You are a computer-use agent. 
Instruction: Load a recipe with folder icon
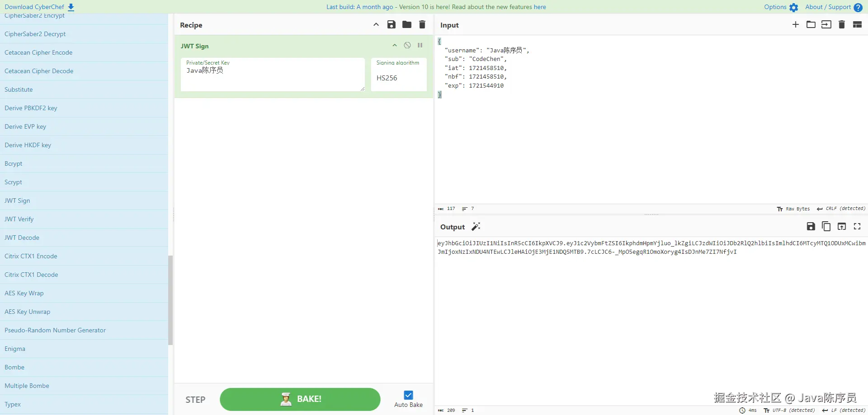click(x=407, y=25)
